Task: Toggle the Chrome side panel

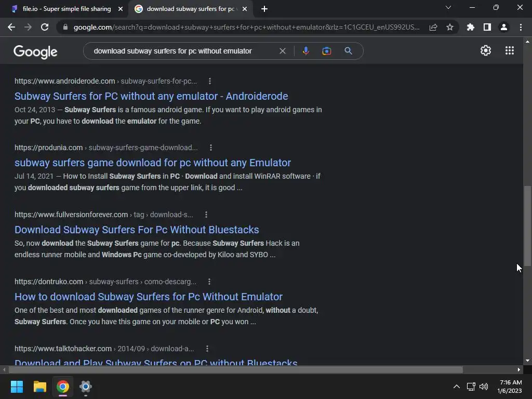Action: point(487,27)
